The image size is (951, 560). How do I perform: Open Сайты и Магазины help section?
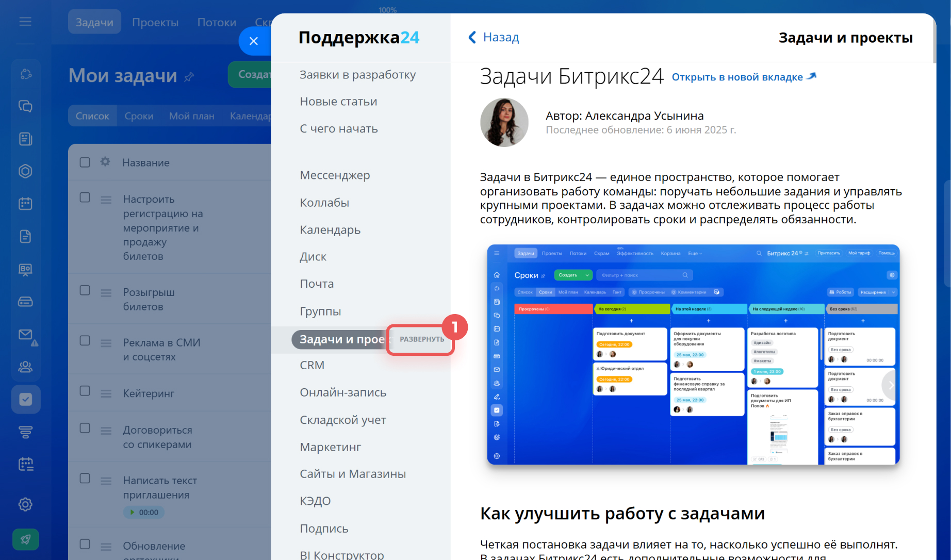click(353, 474)
